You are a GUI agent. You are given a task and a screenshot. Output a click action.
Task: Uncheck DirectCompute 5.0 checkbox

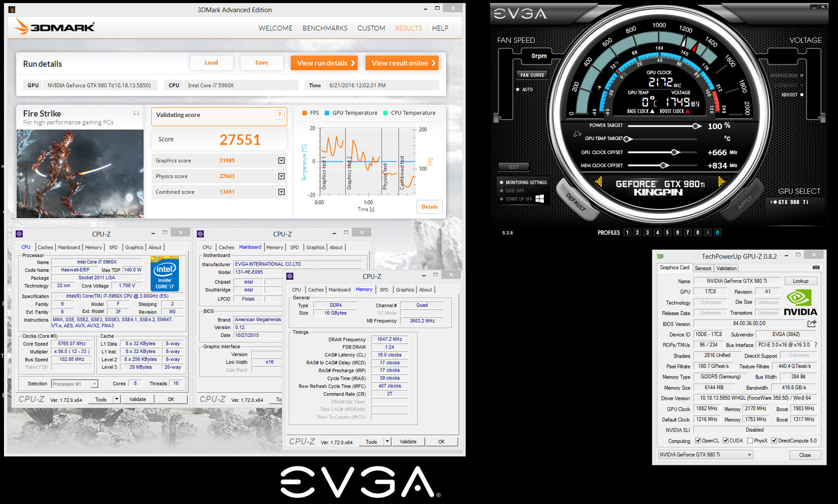point(774,441)
